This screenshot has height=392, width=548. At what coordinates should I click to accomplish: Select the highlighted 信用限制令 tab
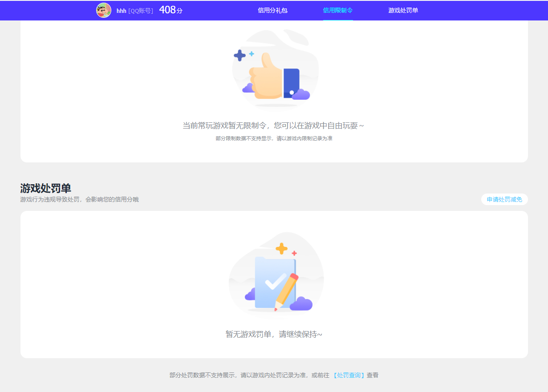pos(337,10)
